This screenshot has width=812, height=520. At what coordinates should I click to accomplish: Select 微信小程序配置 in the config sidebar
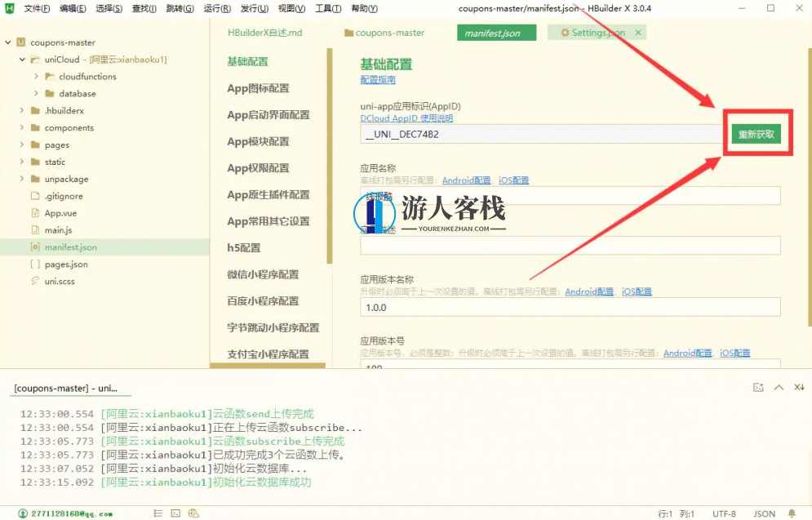coord(263,275)
